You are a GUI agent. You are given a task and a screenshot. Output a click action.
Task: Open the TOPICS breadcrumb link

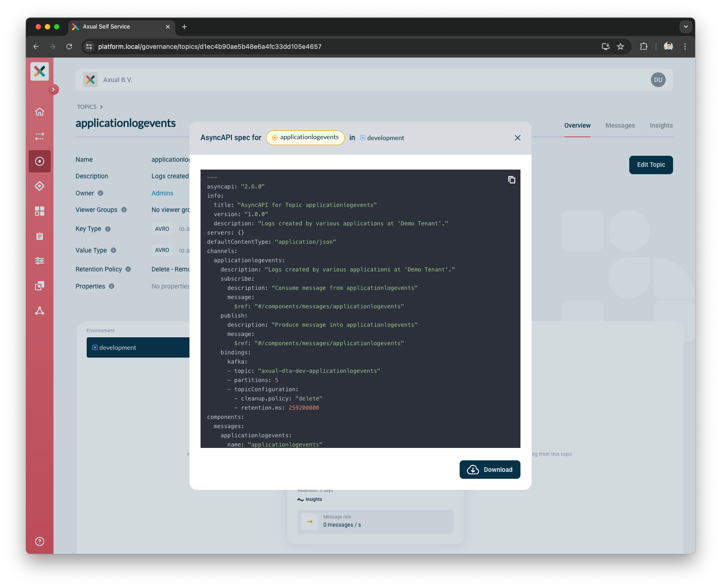(x=87, y=107)
